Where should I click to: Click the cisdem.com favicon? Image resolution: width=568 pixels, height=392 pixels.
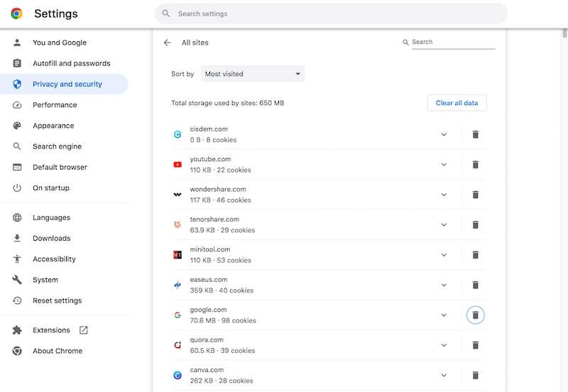pyautogui.click(x=177, y=134)
